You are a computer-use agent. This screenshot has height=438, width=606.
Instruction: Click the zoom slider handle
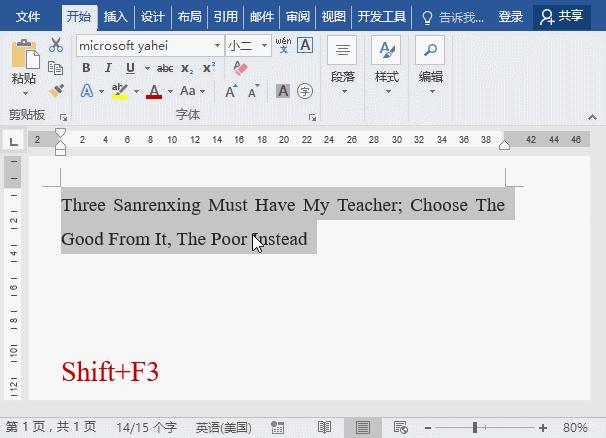click(x=475, y=428)
